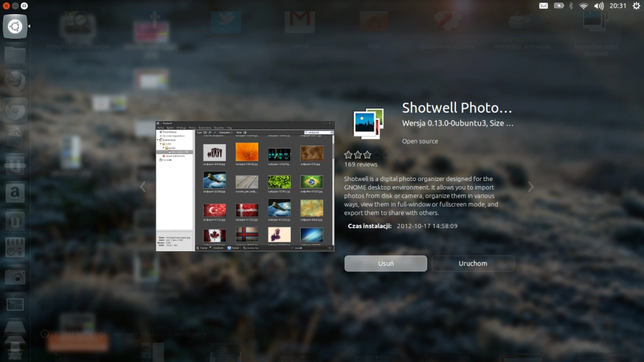The image size is (644, 362).
Task: Launch Firefox from the launcher
Action: [15, 81]
